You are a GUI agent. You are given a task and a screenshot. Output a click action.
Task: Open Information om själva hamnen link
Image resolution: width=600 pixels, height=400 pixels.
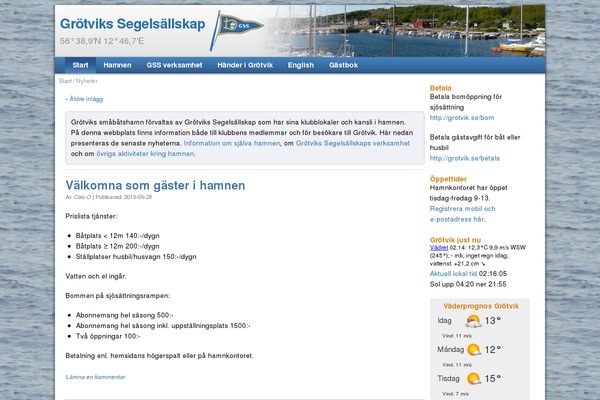232,143
